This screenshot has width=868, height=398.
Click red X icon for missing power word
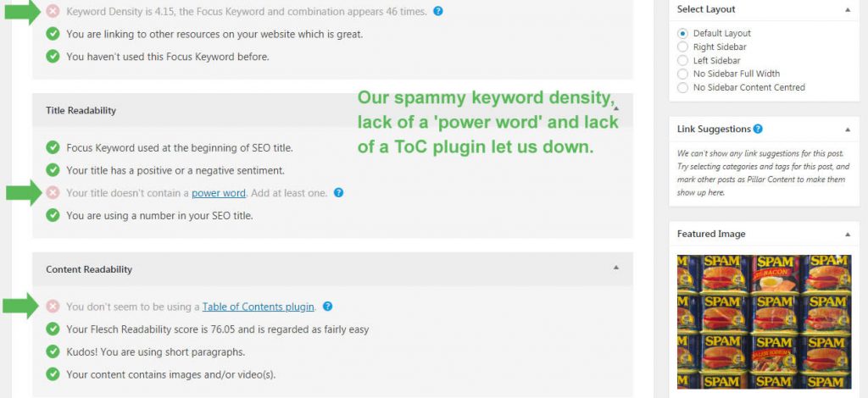[53, 193]
